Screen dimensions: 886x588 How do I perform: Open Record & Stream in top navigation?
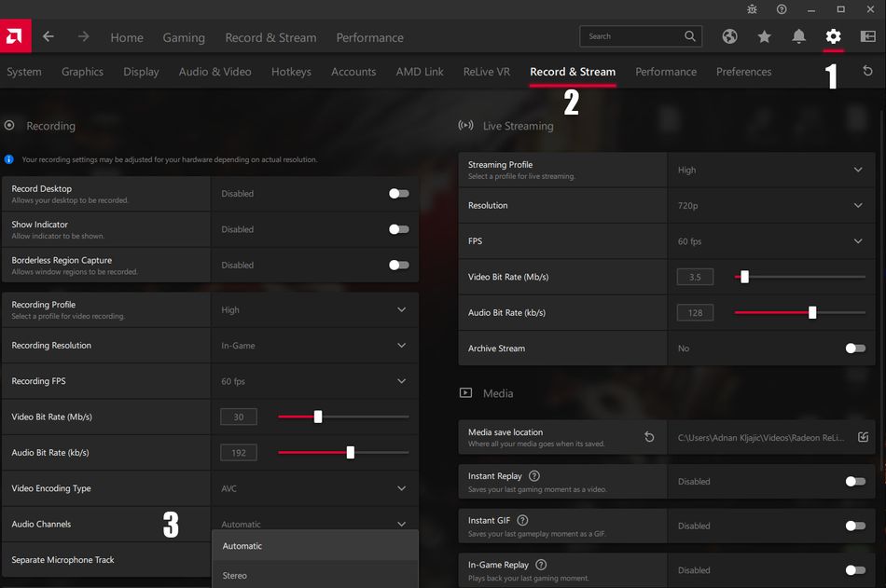pos(270,37)
